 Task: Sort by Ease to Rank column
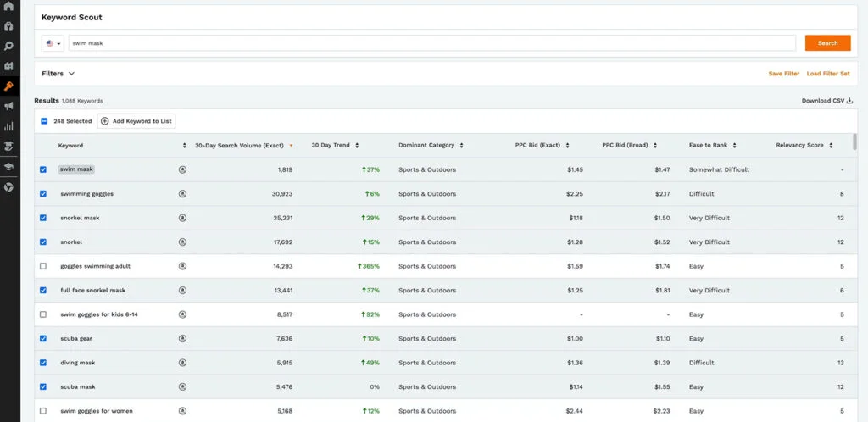pyautogui.click(x=735, y=146)
